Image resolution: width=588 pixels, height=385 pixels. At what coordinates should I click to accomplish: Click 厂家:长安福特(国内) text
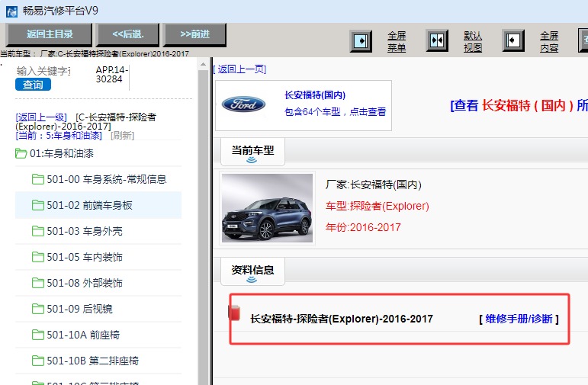tap(374, 184)
